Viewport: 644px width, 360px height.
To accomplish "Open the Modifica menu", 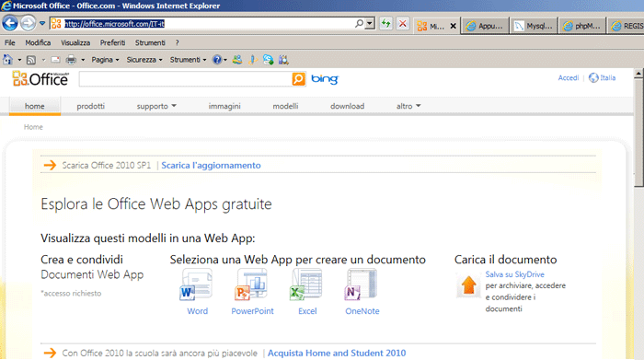I will tap(38, 42).
